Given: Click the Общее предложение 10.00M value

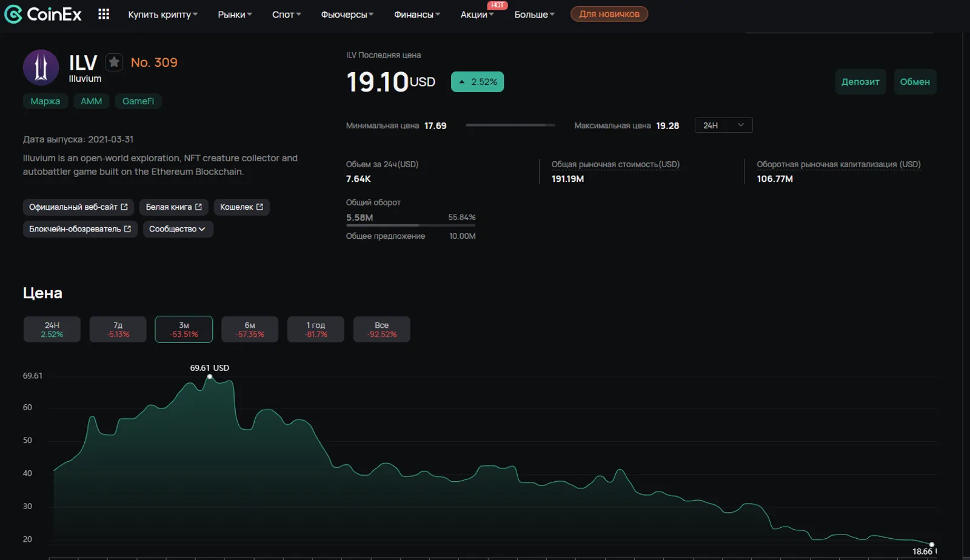Looking at the screenshot, I should click(x=462, y=236).
